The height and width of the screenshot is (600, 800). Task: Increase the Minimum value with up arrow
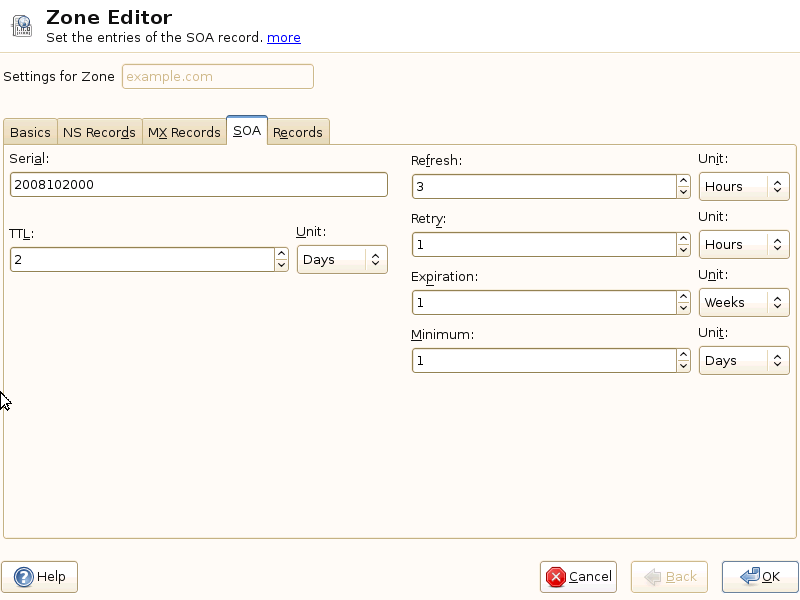pyautogui.click(x=683, y=355)
